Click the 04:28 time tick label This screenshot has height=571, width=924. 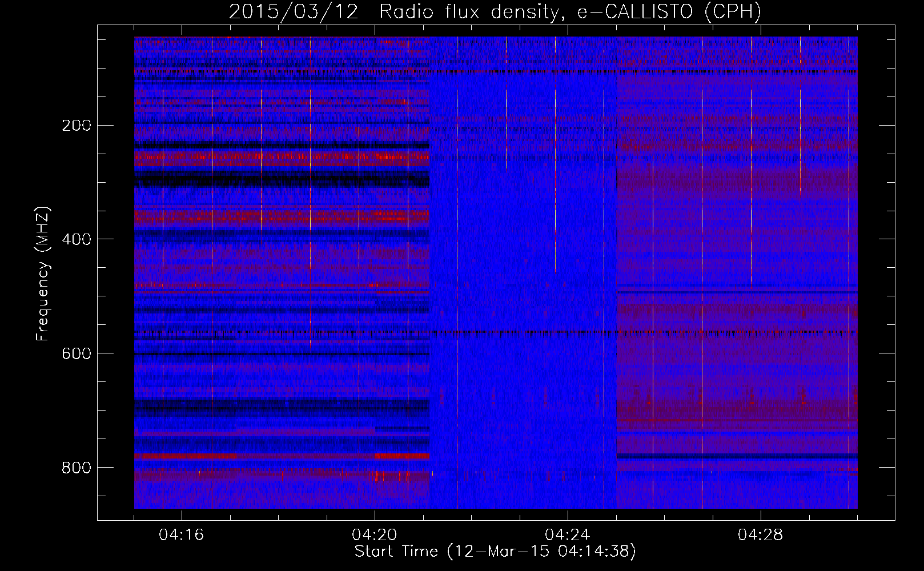(x=761, y=535)
